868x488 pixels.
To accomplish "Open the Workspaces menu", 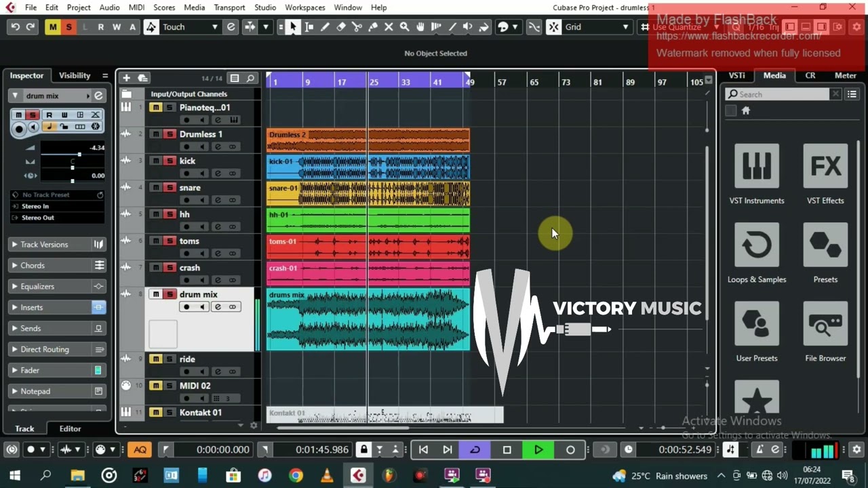I will (304, 7).
